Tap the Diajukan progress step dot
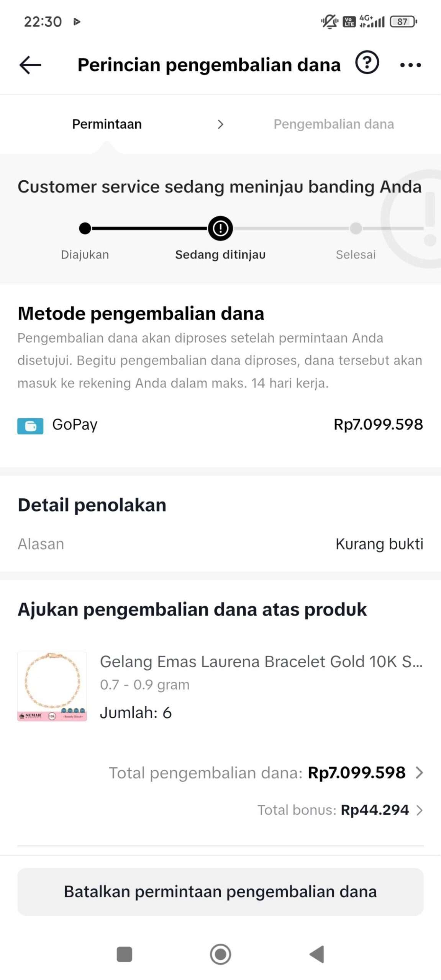Image resolution: width=441 pixels, height=980 pixels. (x=85, y=229)
